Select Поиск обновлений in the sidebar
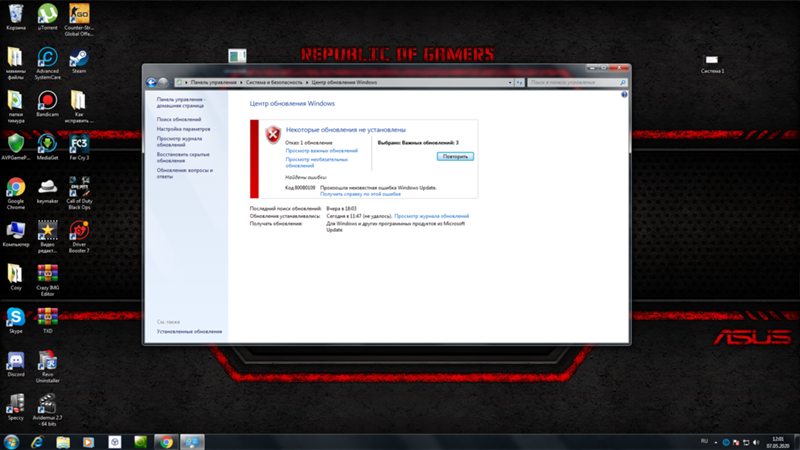800x450 pixels. click(179, 119)
